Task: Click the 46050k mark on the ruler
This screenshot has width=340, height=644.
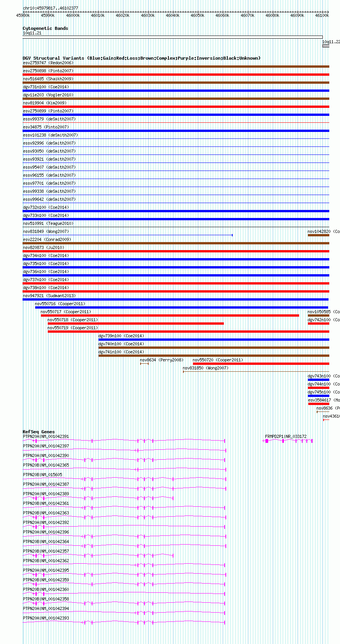Action: 198,15
